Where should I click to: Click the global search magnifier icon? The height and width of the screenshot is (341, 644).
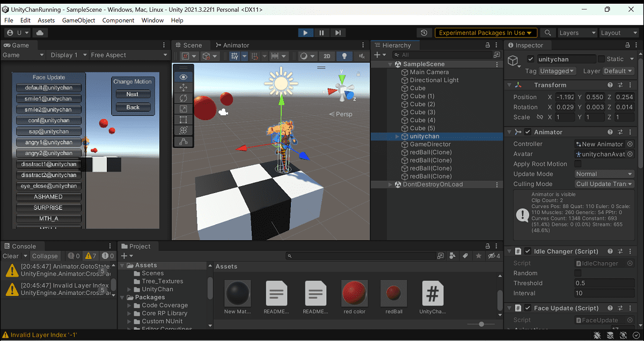pyautogui.click(x=547, y=33)
